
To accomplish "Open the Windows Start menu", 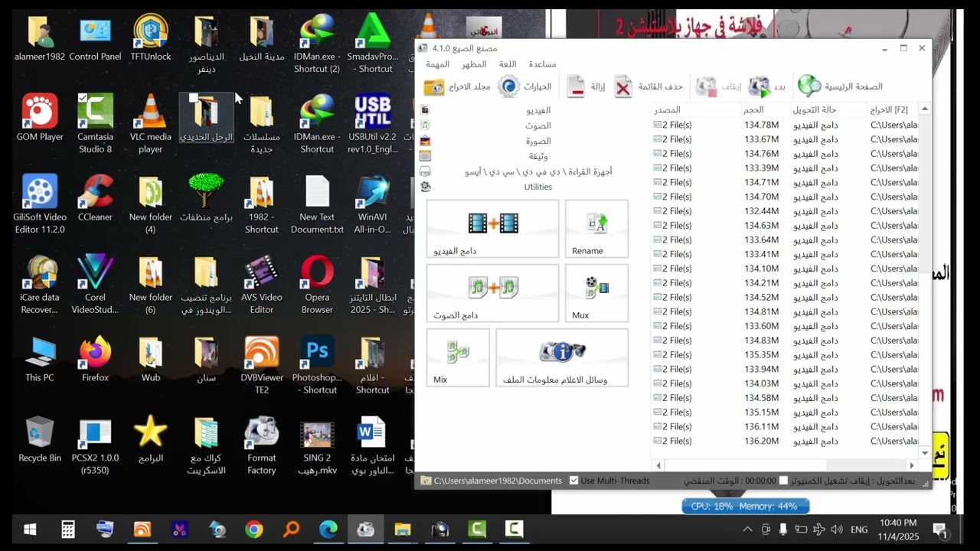I will [31, 529].
